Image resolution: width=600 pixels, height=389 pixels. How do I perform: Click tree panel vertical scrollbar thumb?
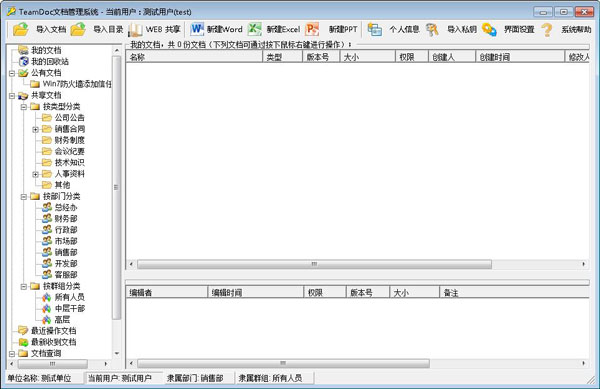click(x=116, y=187)
